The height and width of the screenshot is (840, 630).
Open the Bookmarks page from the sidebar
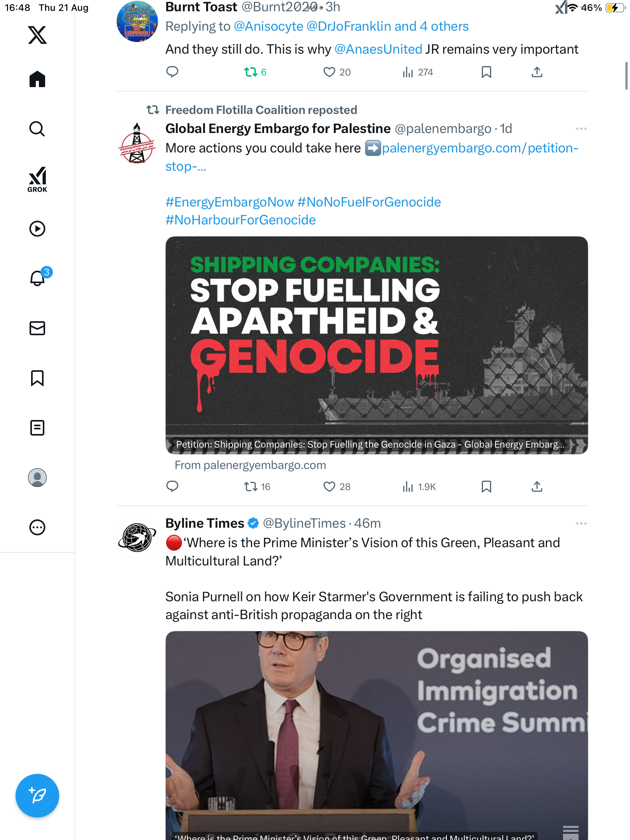37,378
